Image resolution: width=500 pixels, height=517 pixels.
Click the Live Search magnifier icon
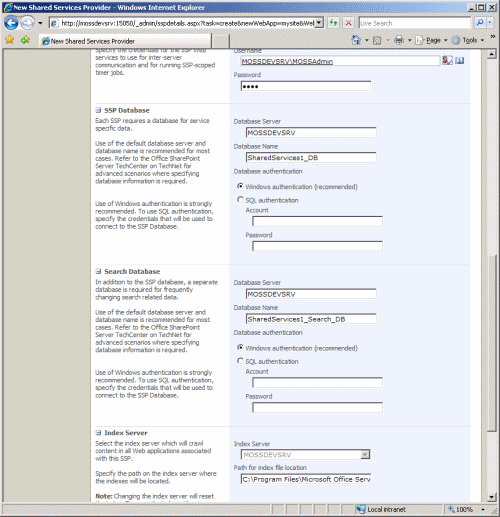(x=479, y=23)
